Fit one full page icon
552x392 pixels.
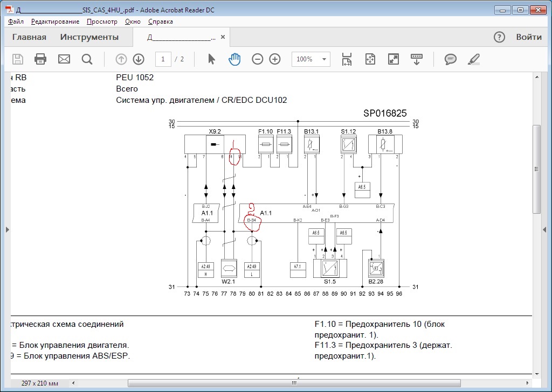click(370, 59)
